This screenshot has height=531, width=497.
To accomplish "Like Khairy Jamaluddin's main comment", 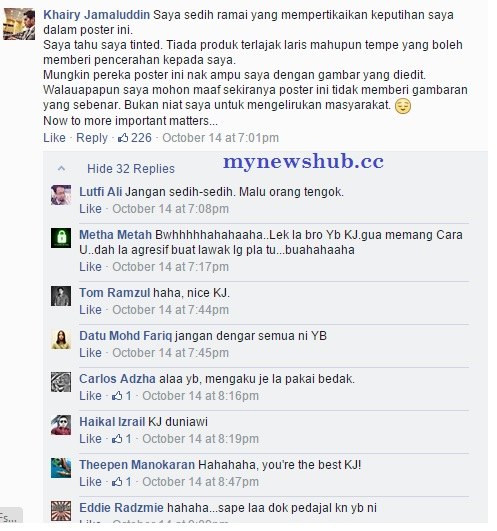I will (x=54, y=137).
